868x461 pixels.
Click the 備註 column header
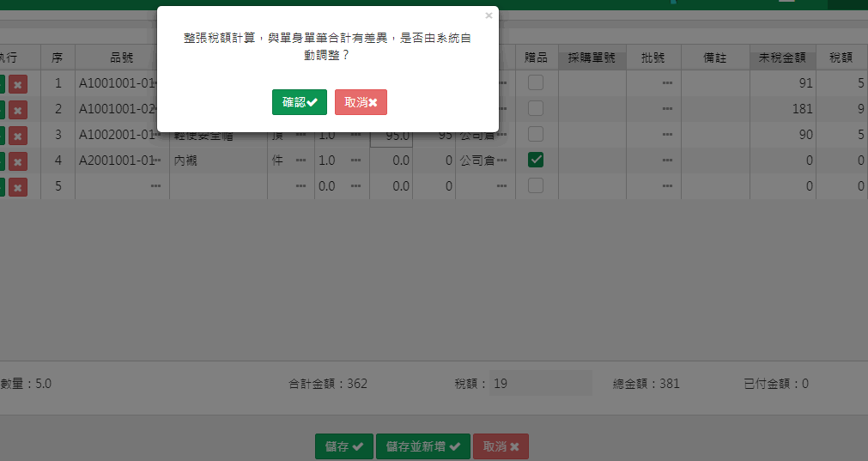click(x=714, y=58)
